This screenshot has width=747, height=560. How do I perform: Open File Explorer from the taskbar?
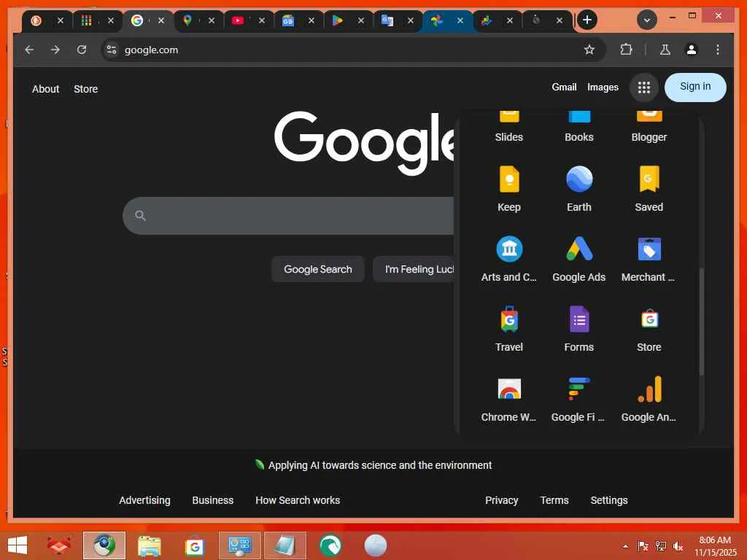click(x=149, y=545)
